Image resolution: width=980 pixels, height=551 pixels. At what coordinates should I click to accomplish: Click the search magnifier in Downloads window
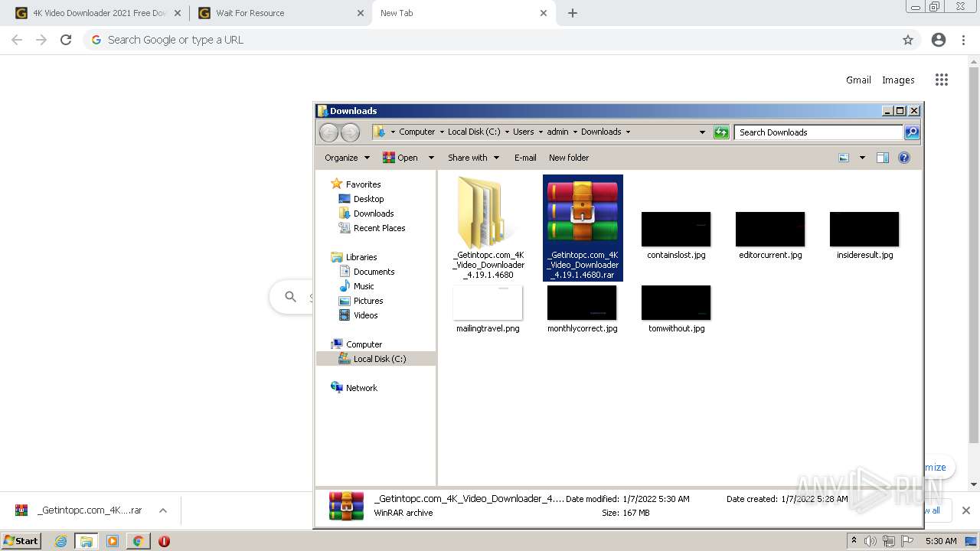(912, 132)
